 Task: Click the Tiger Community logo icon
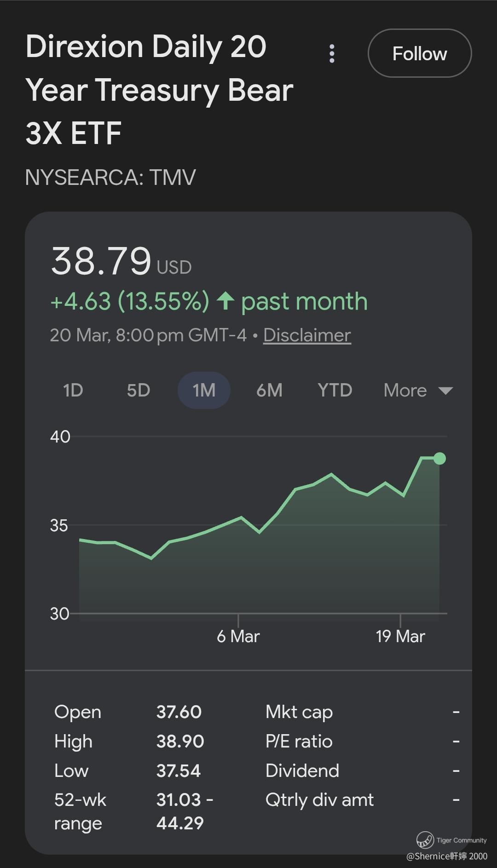pyautogui.click(x=425, y=839)
